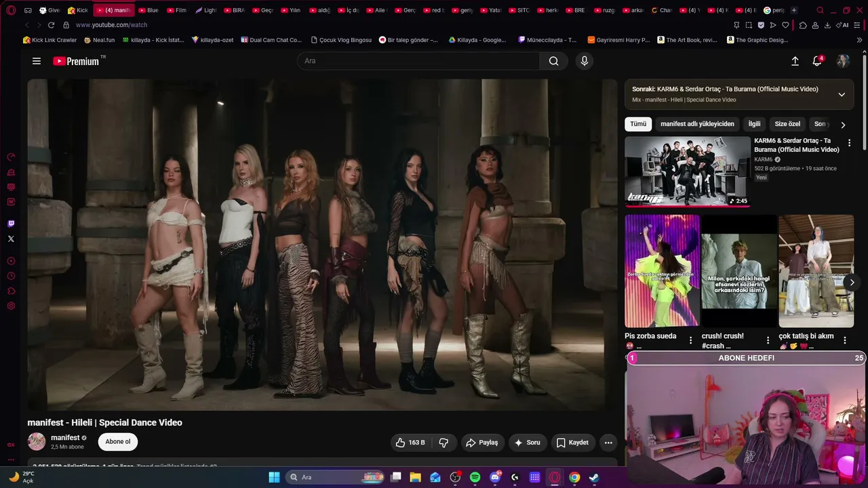Viewport: 868px width, 488px height.
Task: Focus the YouTube Ara search box
Action: (418, 61)
